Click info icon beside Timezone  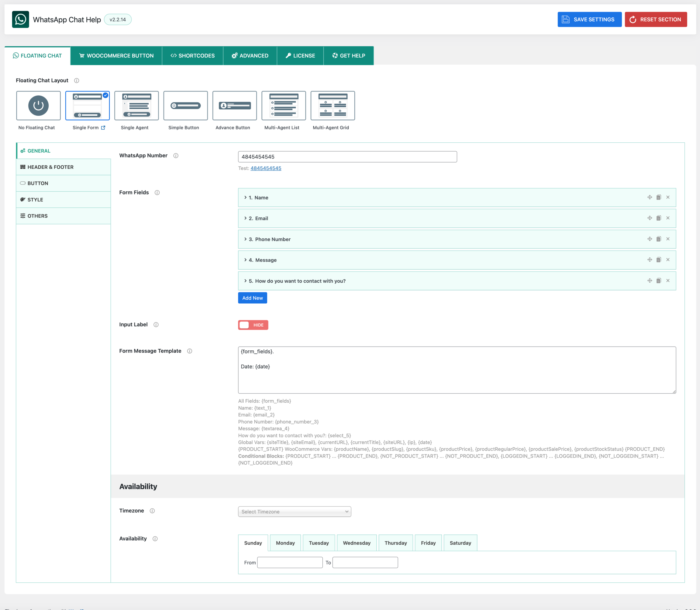pos(152,511)
